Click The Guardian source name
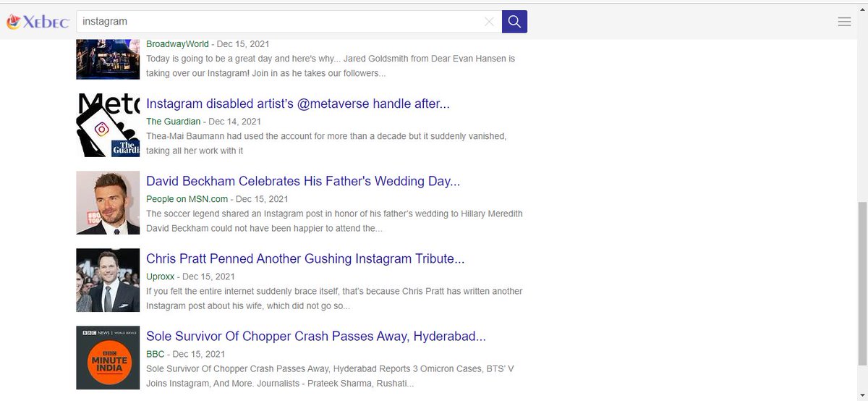The height and width of the screenshot is (401, 868). coord(173,121)
